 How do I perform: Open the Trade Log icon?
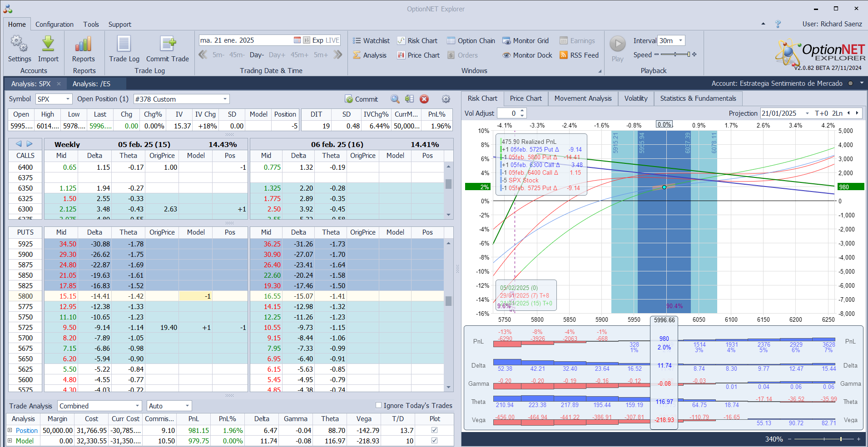point(124,44)
